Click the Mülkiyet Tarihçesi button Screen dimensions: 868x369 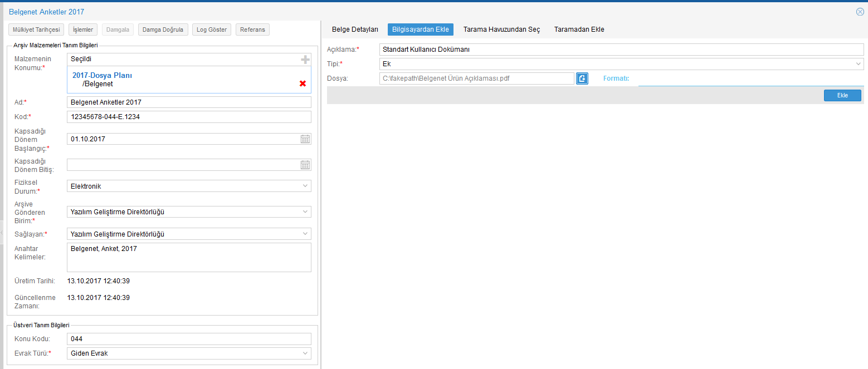[36, 29]
